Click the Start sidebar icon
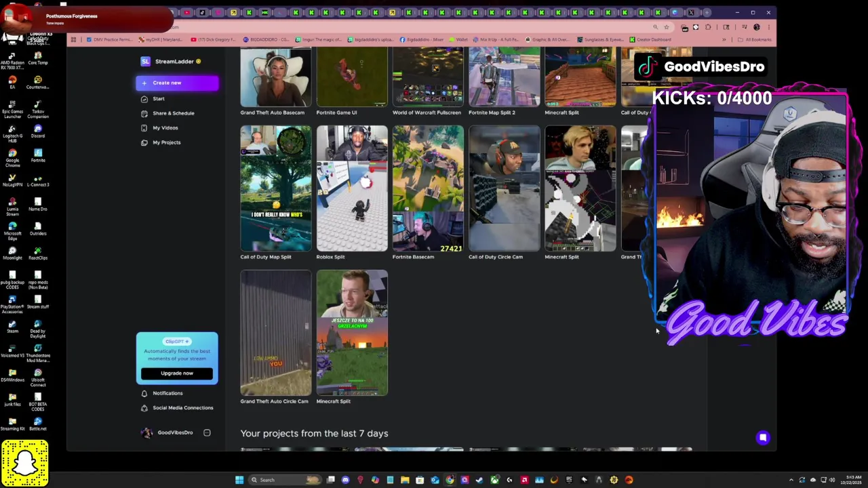 (144, 99)
